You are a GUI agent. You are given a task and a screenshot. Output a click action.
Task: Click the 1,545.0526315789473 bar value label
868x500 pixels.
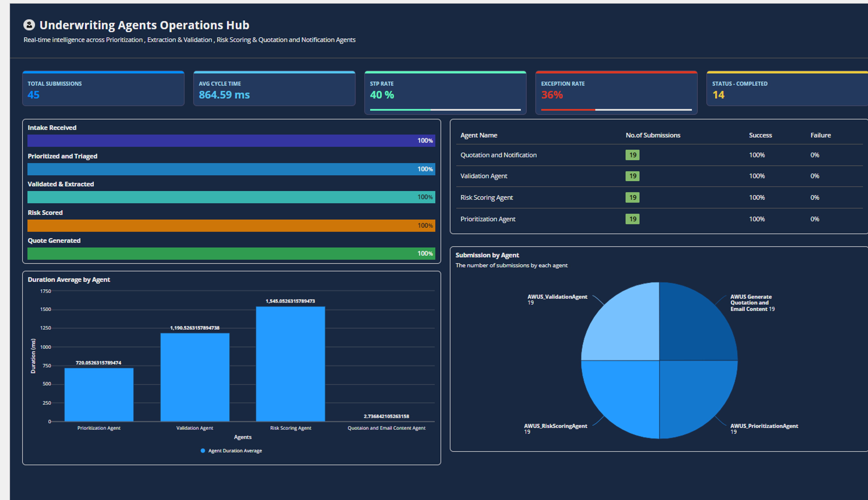[x=290, y=301]
